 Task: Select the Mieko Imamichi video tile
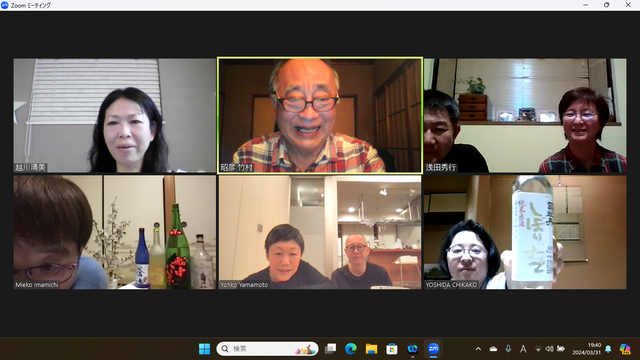point(115,232)
